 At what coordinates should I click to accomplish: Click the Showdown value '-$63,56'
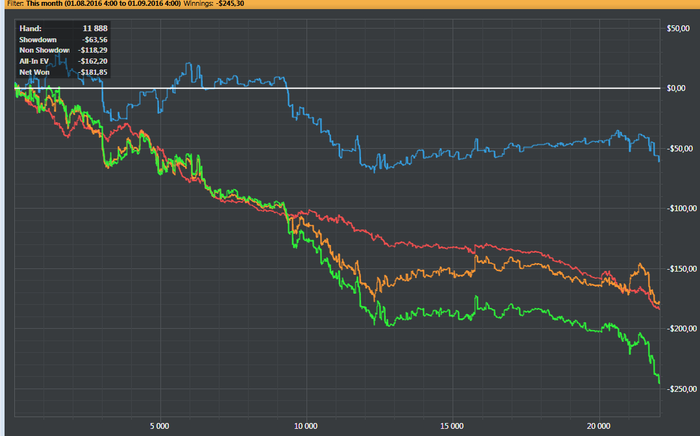click(x=95, y=39)
